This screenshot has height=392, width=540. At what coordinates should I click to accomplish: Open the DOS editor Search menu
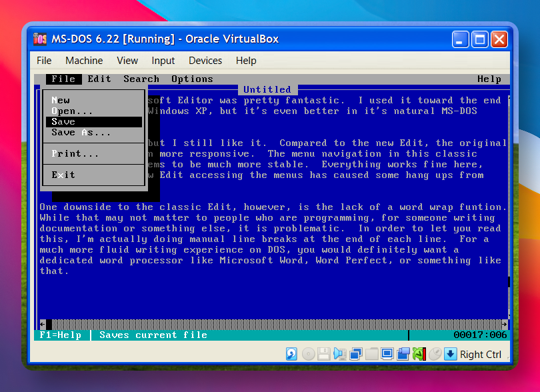141,79
